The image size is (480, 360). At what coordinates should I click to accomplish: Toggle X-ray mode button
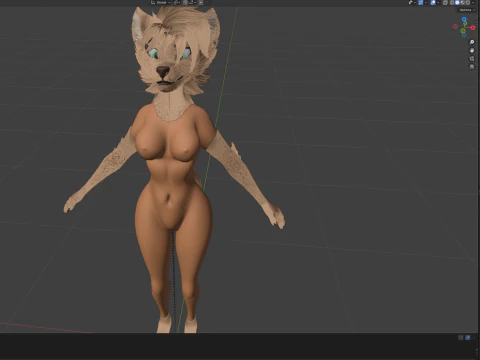[x=445, y=2]
